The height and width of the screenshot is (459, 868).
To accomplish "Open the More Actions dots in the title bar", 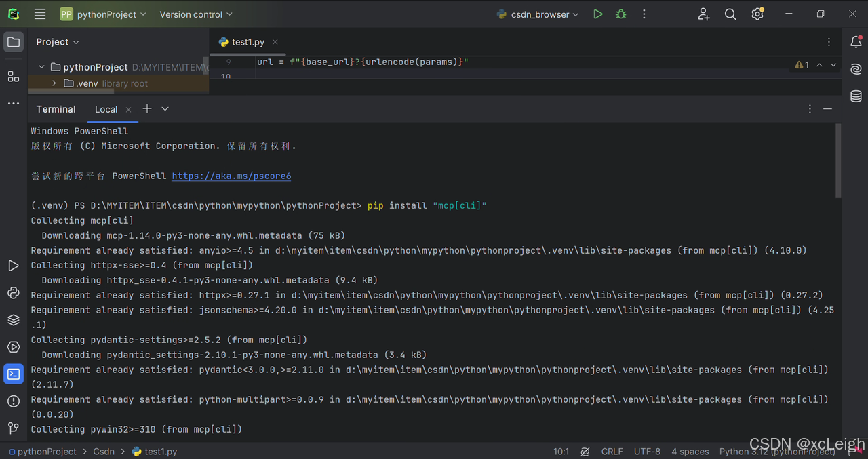I will click(644, 14).
